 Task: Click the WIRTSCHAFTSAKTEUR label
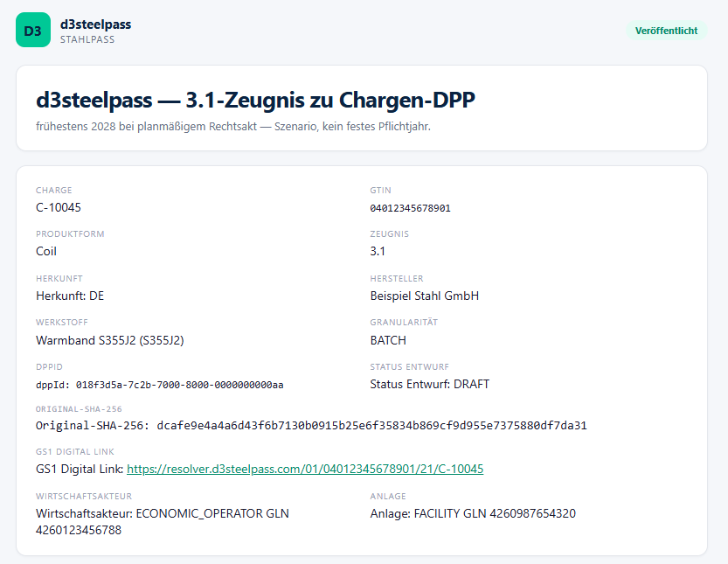pyautogui.click(x=84, y=496)
